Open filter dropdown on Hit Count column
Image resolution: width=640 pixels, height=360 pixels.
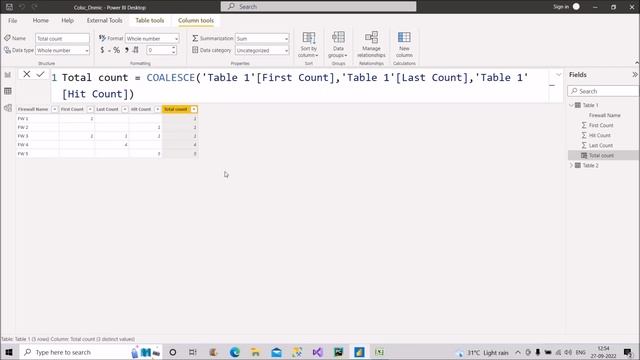click(x=157, y=109)
